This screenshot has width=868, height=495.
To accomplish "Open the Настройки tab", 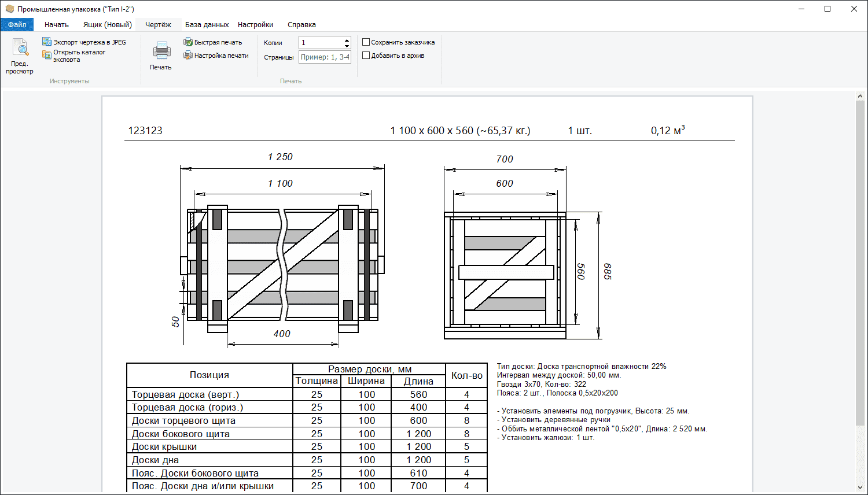I will pyautogui.click(x=255, y=25).
